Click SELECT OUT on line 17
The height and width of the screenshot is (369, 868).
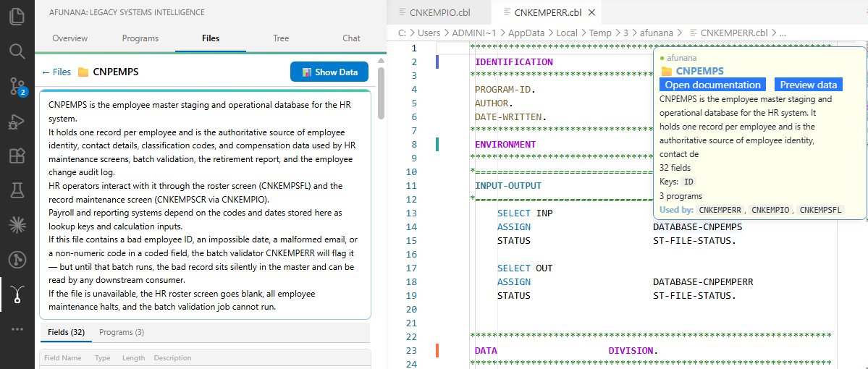tap(525, 268)
